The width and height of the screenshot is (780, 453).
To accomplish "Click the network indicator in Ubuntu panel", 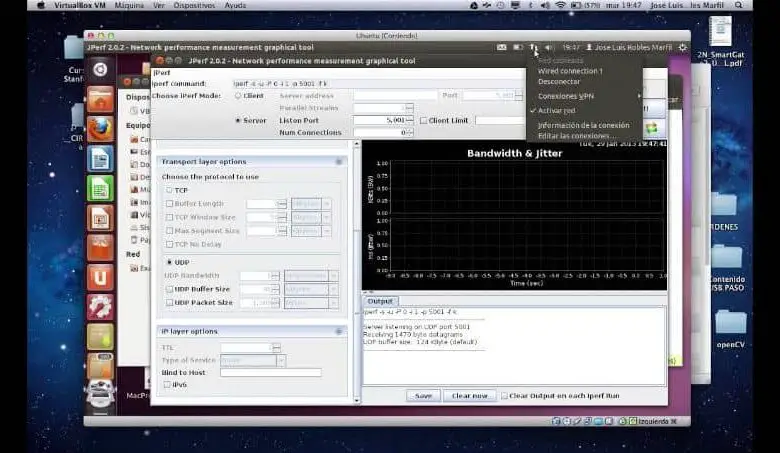I will pyautogui.click(x=534, y=47).
